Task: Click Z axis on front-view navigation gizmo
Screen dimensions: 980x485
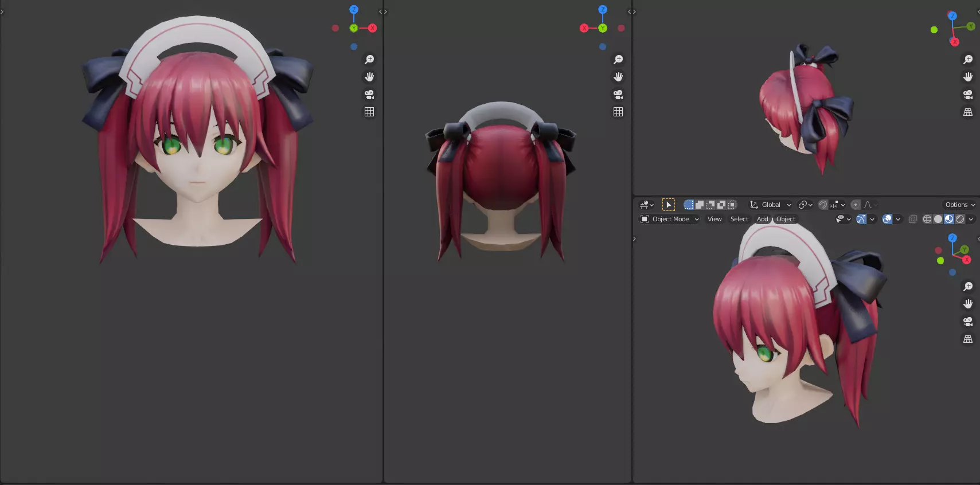Action: (x=354, y=10)
